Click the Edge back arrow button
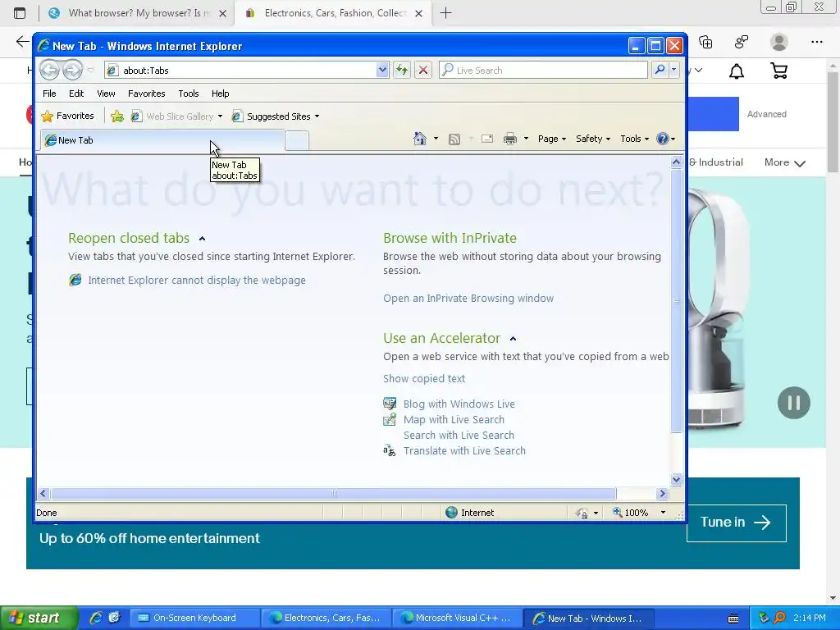The image size is (840, 630). tap(22, 42)
